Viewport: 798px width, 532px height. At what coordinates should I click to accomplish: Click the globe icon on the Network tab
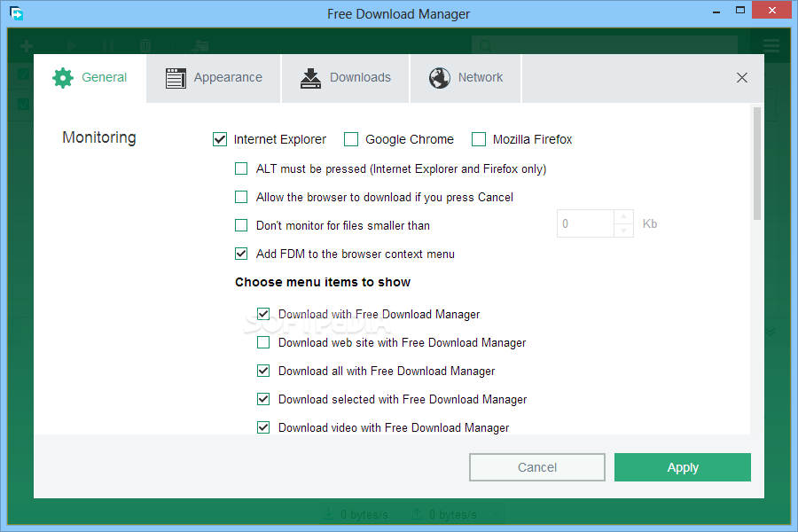(439, 77)
